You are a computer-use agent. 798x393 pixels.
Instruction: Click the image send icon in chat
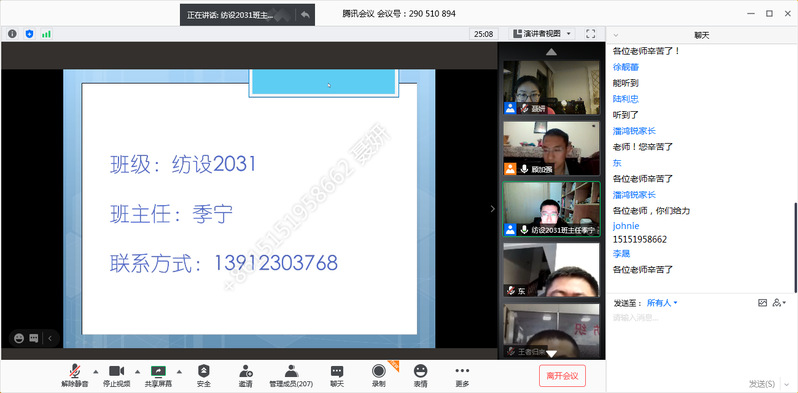762,303
